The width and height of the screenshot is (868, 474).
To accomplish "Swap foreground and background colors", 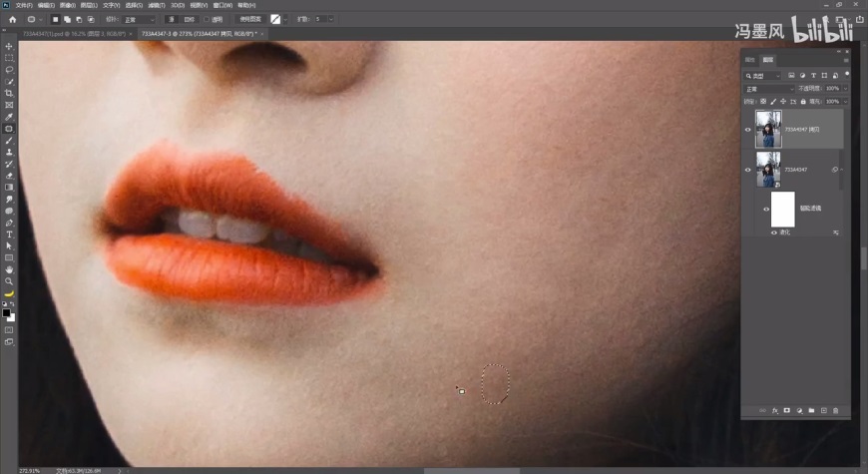I will coord(12,304).
